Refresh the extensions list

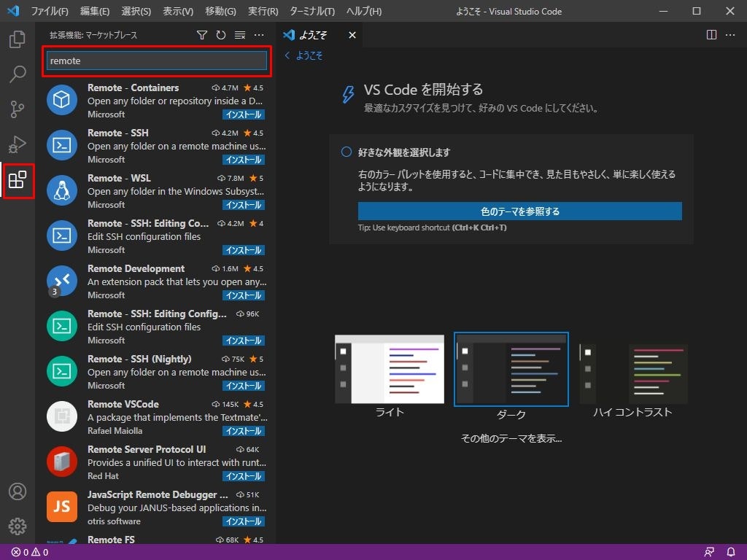220,35
